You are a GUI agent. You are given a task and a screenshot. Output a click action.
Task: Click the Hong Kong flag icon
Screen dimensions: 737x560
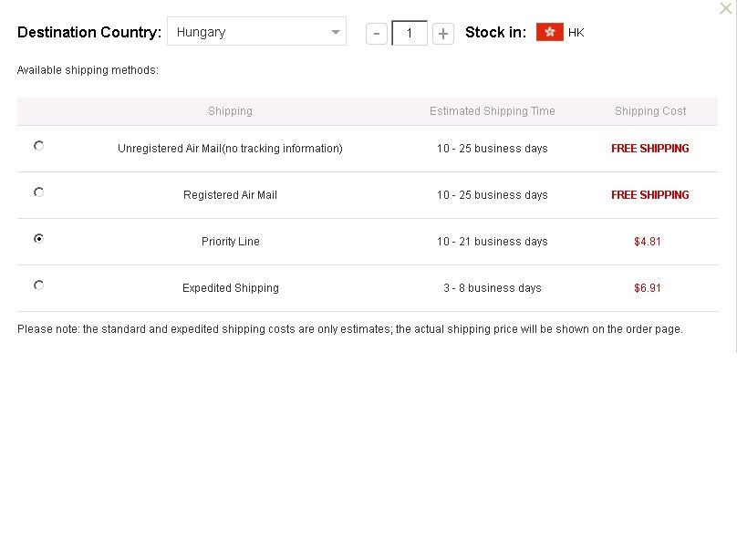pos(549,33)
